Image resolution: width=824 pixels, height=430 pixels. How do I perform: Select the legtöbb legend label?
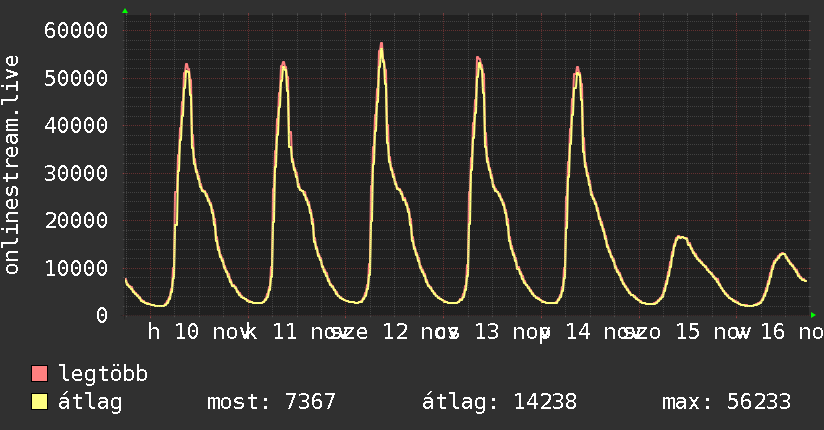point(104,375)
